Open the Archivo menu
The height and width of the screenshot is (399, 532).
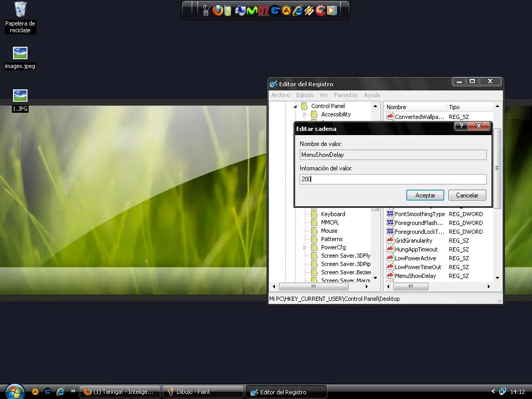coord(281,96)
